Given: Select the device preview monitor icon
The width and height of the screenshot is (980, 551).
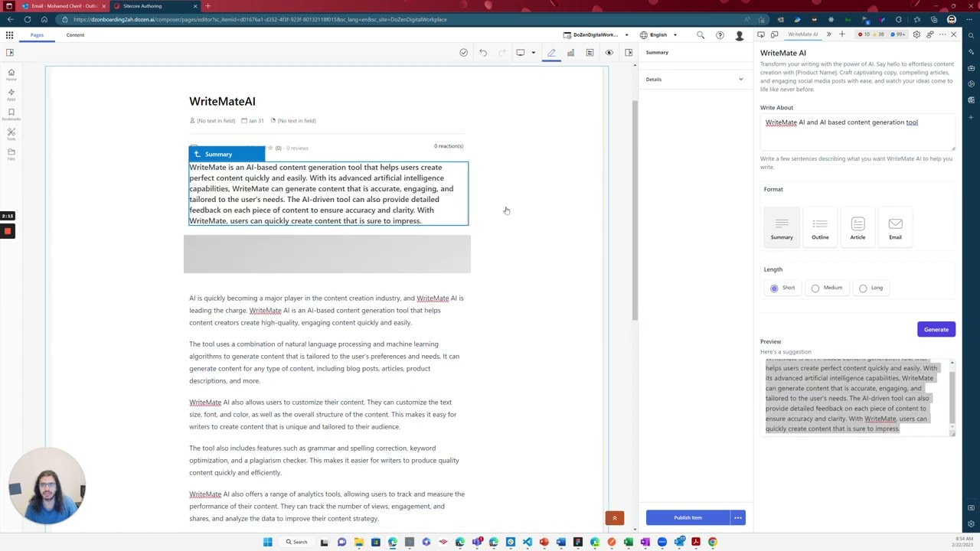Looking at the screenshot, I should coord(521,53).
